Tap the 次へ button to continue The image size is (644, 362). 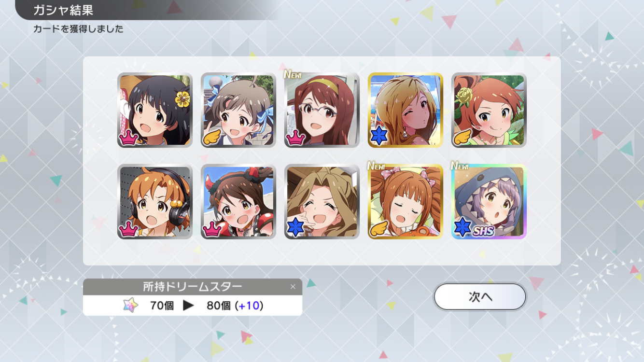click(x=480, y=296)
